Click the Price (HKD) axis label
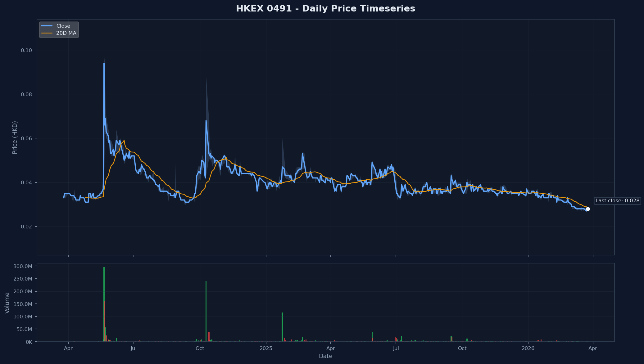Viewport: 644px width, 364px height. point(15,137)
